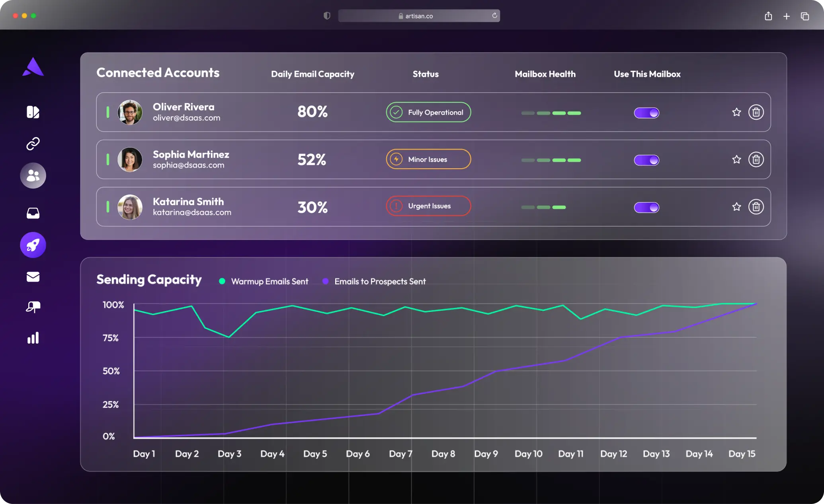Click the Fully Operational status badge
This screenshot has width=824, height=504.
[428, 113]
